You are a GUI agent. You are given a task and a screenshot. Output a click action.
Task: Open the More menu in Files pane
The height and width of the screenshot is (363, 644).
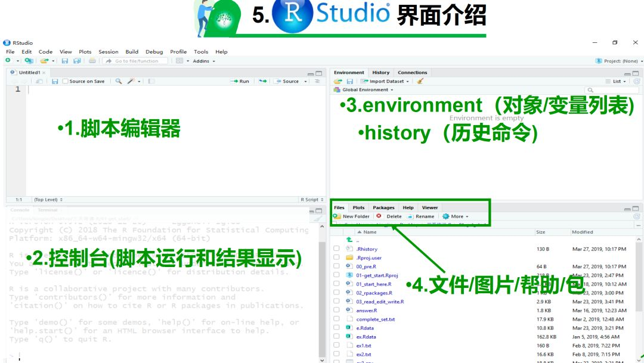click(455, 216)
